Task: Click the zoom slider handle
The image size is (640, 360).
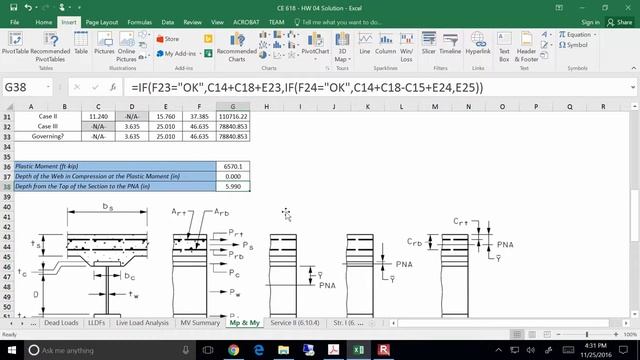Action: coord(587,334)
